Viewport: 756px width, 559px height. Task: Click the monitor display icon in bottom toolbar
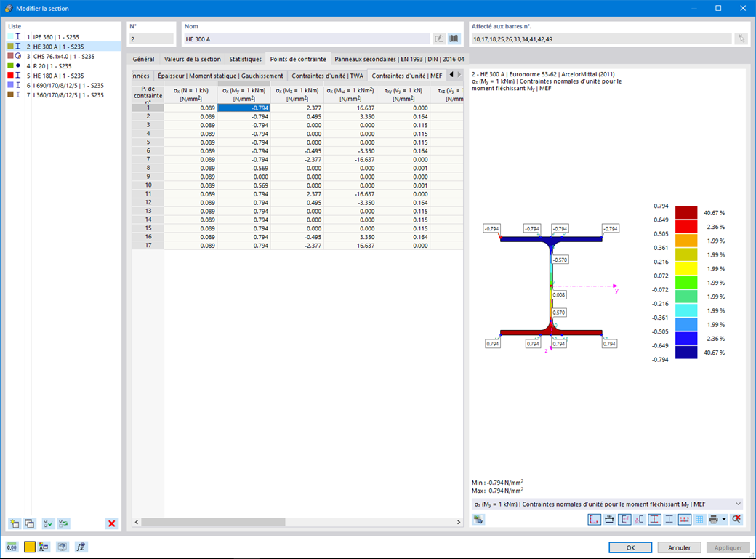63,547
